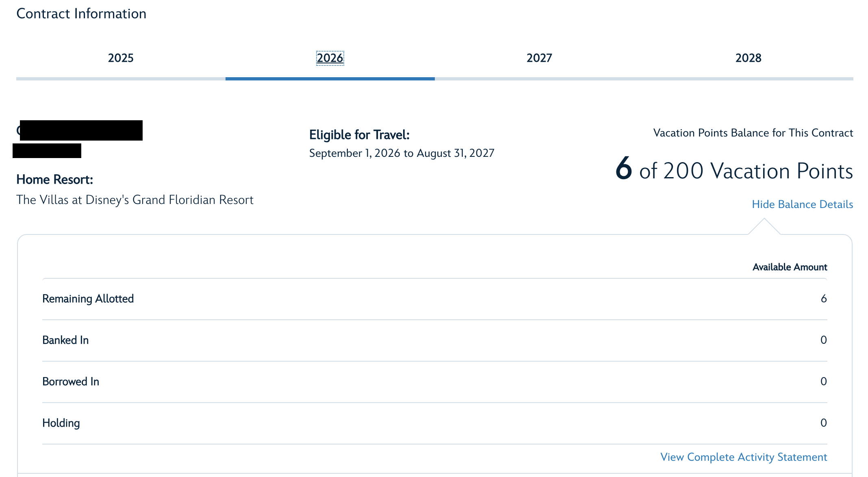
Task: Click the Vacation Points Balance label
Action: (x=753, y=133)
